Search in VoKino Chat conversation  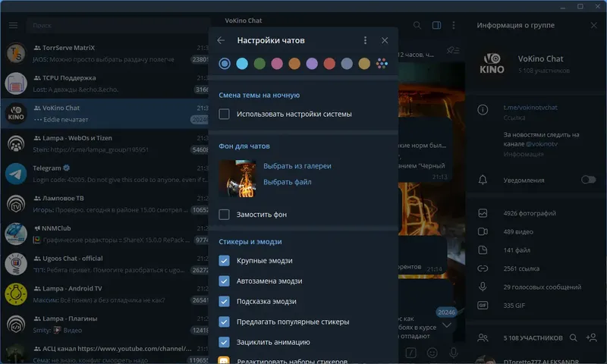[x=417, y=25]
